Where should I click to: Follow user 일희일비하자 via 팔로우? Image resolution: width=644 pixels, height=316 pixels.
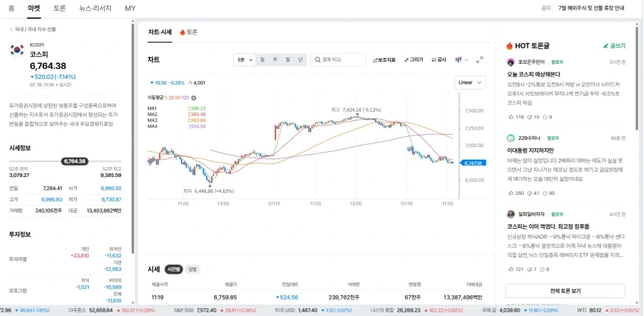557,214
